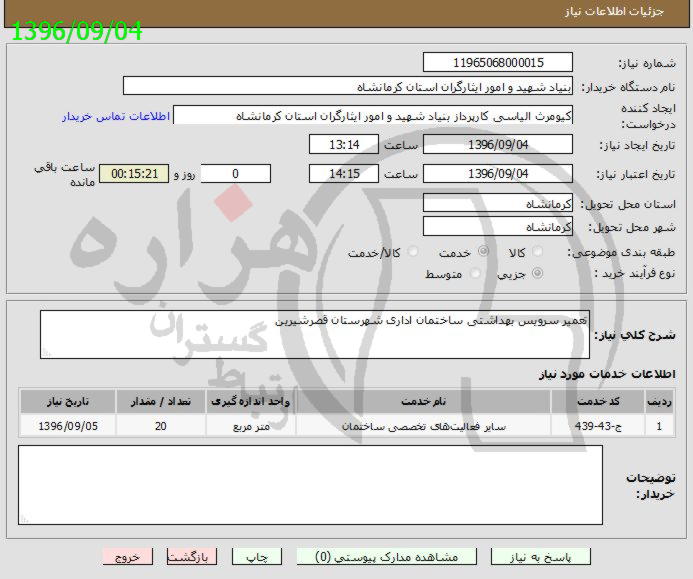
Task: Click validity date field next to 14:15
Action: [498, 174]
